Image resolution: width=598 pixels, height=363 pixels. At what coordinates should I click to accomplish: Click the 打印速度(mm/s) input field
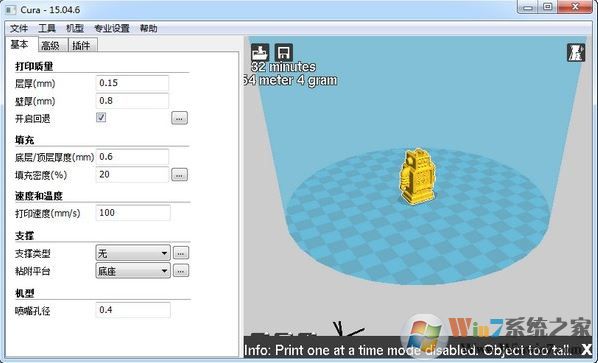point(133,213)
